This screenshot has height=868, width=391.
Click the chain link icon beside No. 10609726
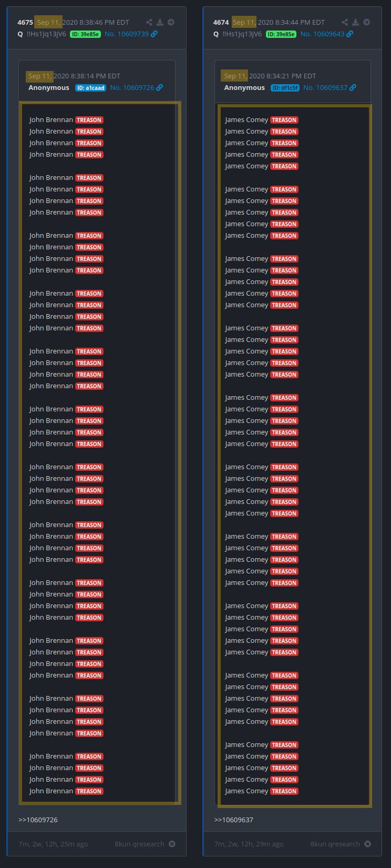click(x=160, y=87)
